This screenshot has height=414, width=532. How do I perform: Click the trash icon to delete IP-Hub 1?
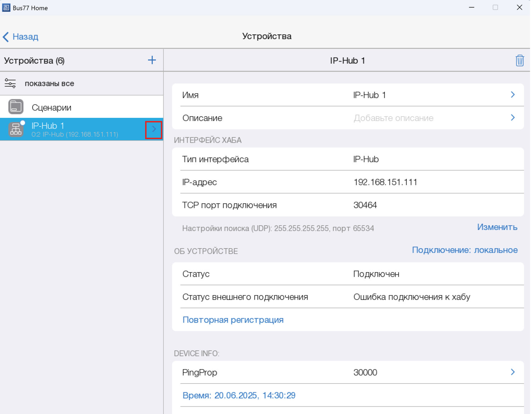[520, 61]
